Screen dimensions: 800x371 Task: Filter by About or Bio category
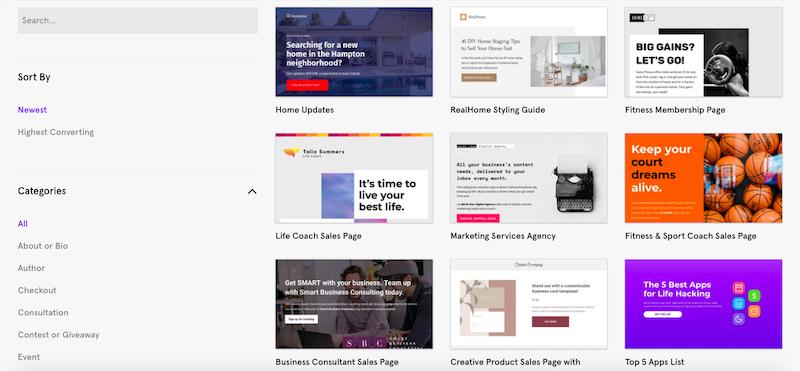(43, 246)
